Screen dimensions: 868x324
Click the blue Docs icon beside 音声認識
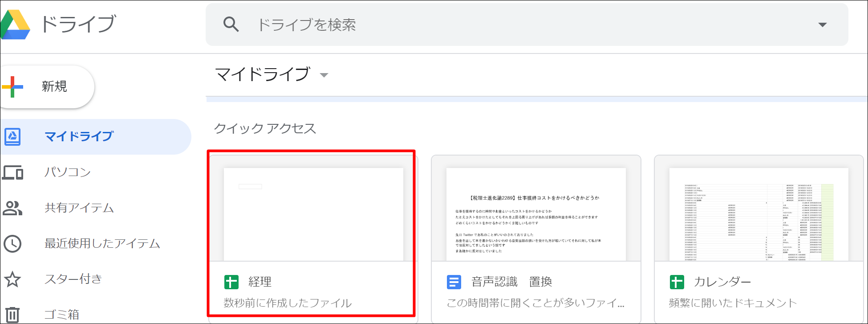pyautogui.click(x=454, y=282)
